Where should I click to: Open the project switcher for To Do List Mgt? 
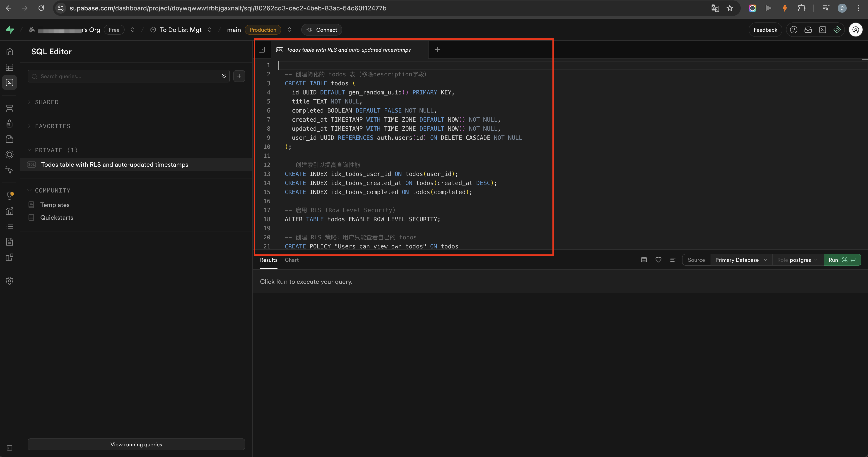pos(210,30)
